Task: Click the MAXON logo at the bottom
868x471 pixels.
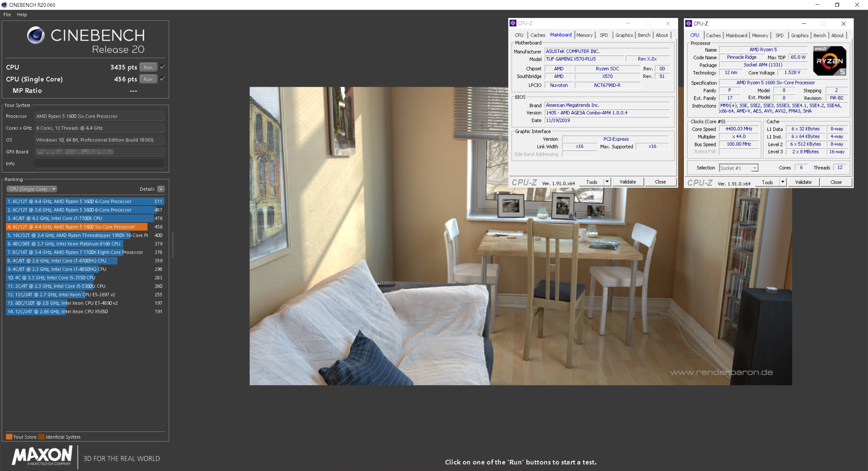Action: click(x=42, y=456)
